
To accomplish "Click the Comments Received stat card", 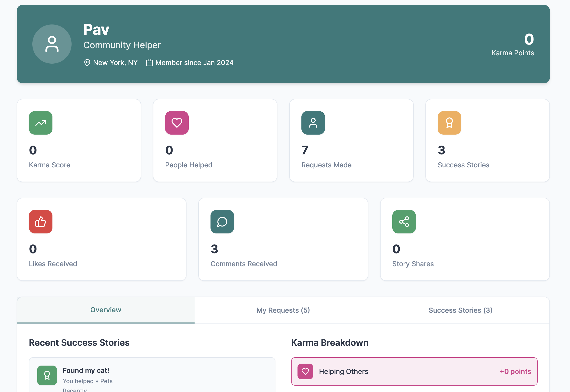I will tap(283, 239).
